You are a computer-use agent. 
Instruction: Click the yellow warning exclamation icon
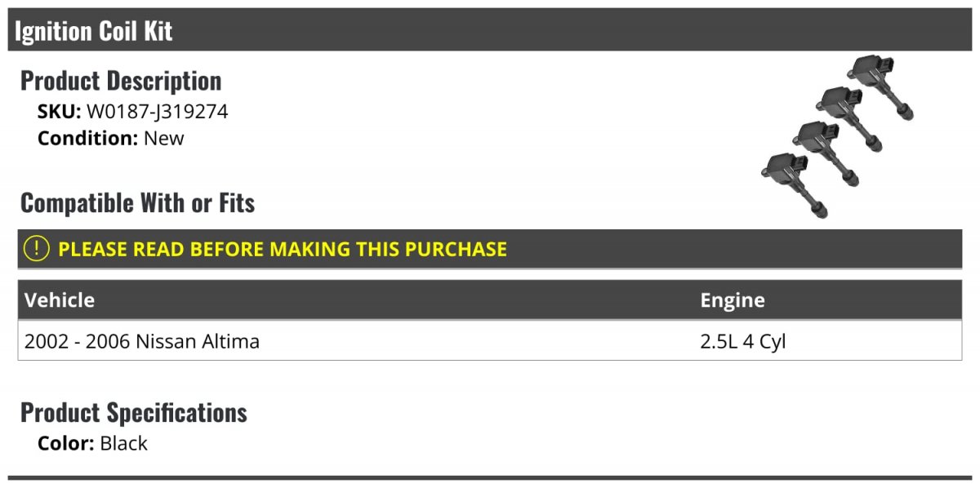[x=37, y=249]
